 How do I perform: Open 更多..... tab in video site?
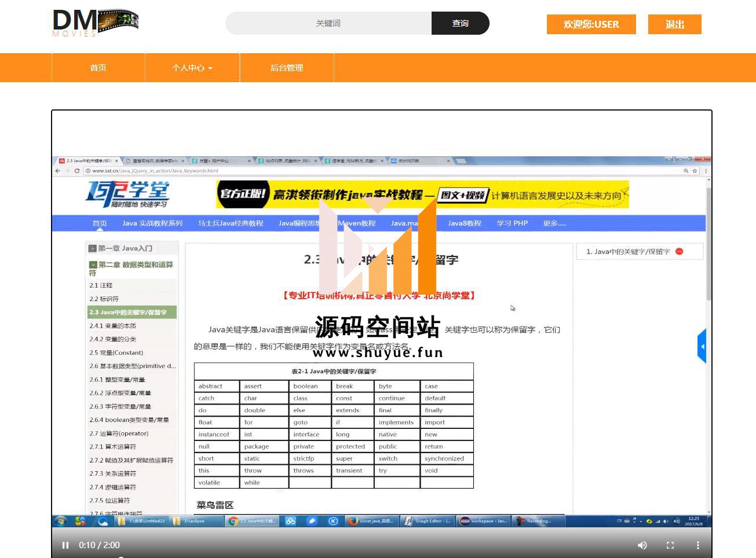(554, 223)
